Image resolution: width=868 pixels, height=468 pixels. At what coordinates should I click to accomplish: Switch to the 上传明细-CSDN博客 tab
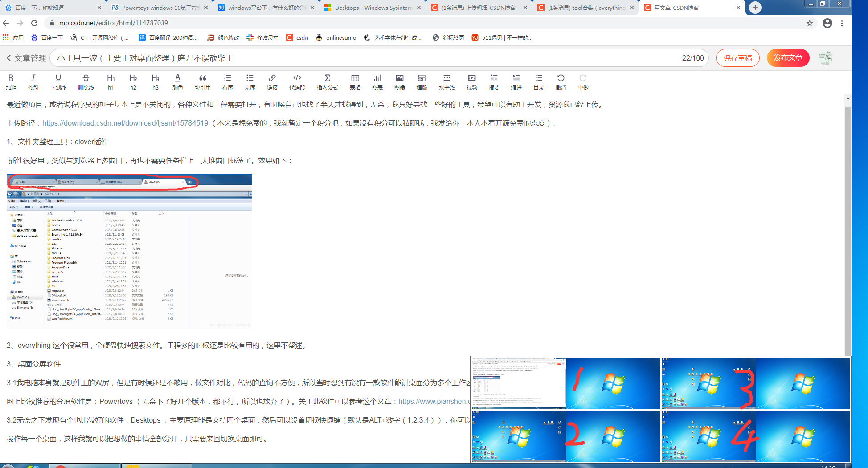pos(479,8)
